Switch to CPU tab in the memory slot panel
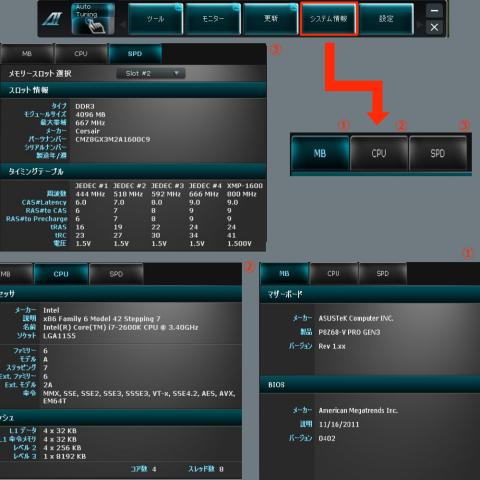 81,54
